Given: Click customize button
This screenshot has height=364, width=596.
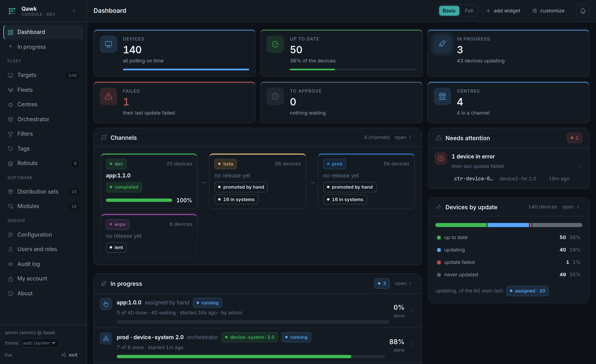Looking at the screenshot, I should [x=548, y=11].
